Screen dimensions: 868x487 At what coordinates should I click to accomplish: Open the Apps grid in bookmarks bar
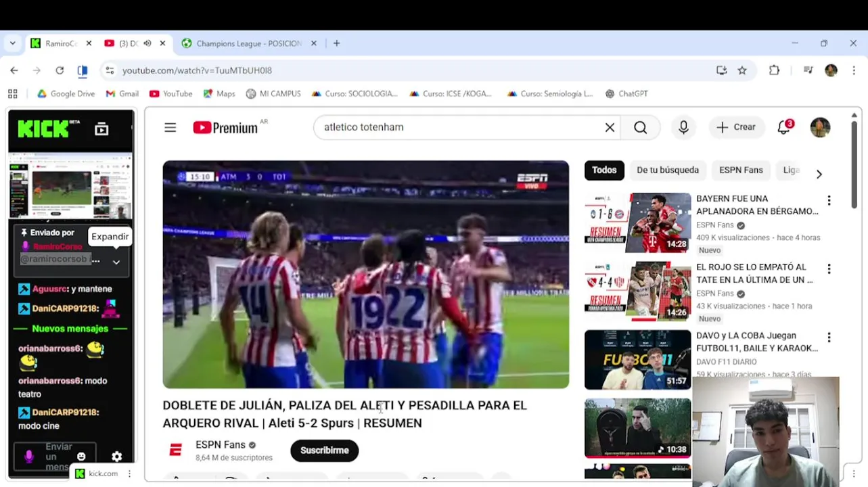tap(12, 94)
